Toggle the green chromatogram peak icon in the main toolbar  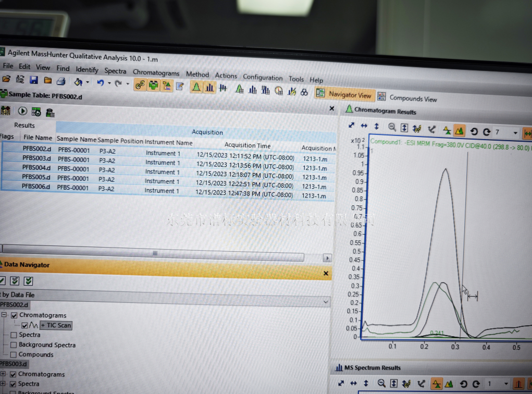(x=196, y=87)
